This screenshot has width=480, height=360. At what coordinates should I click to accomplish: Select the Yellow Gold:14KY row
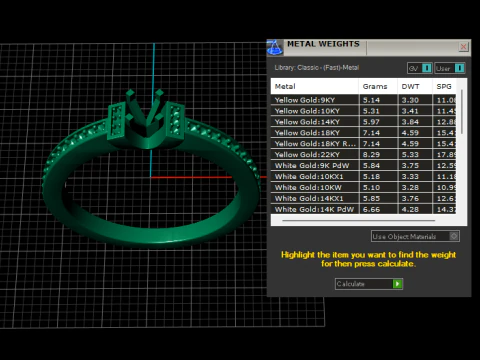(x=363, y=122)
